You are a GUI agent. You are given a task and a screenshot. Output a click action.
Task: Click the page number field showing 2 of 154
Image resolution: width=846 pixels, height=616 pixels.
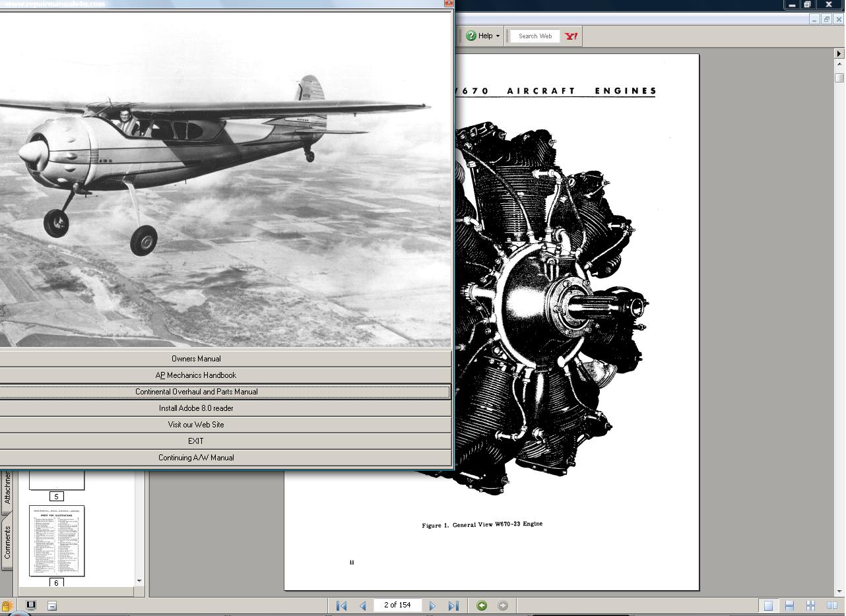point(397,605)
